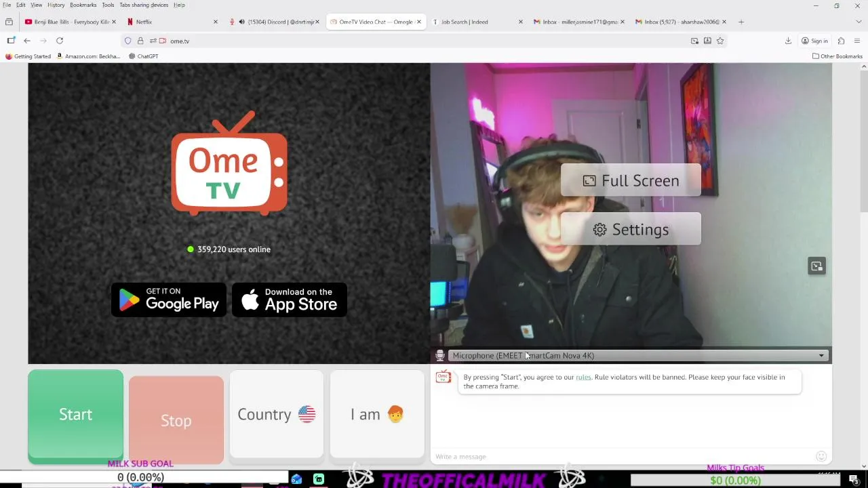This screenshot has width=868, height=488.
Task: Click the blue mail icon in taskbar
Action: pyautogui.click(x=296, y=479)
